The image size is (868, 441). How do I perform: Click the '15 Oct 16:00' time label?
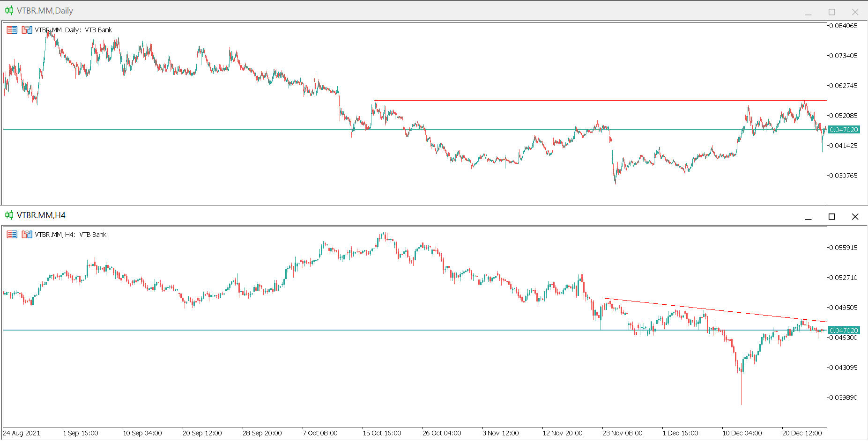pos(382,433)
